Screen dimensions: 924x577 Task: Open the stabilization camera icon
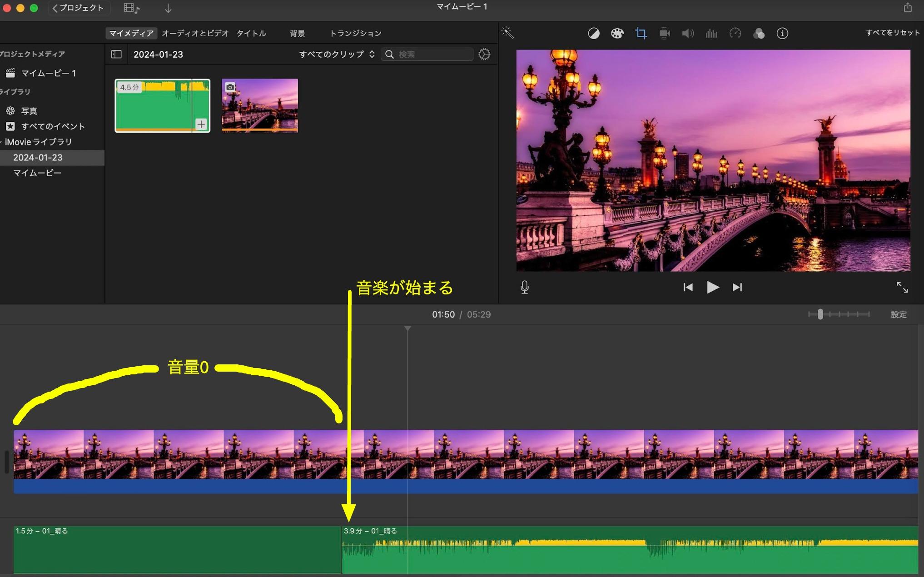665,33
